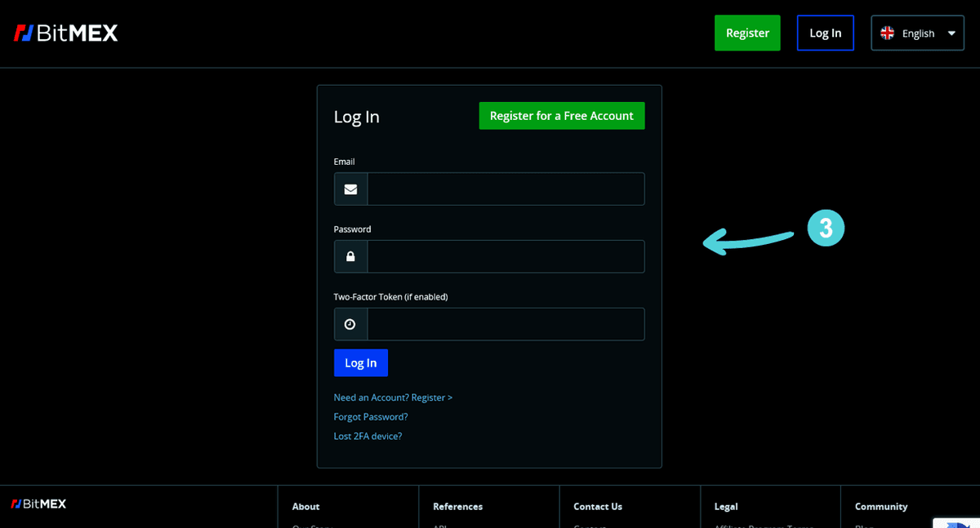Open the Lost 2FA device? link
The width and height of the screenshot is (980, 528).
tap(368, 437)
